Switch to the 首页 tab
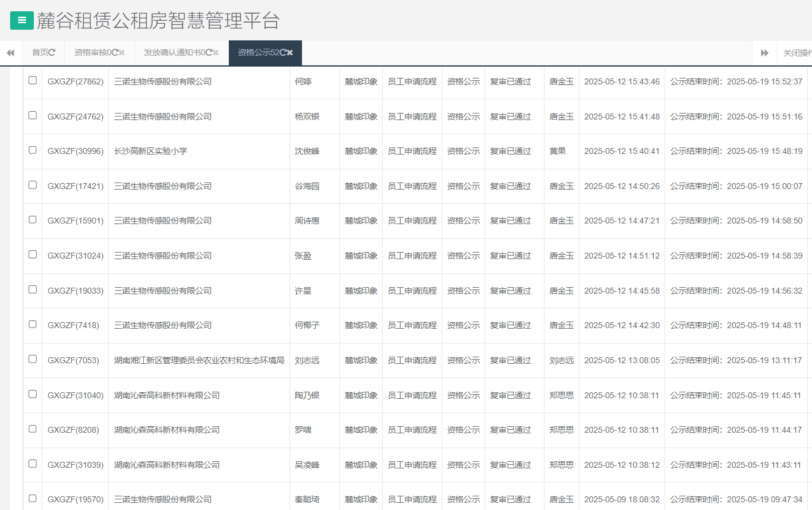 (40, 53)
